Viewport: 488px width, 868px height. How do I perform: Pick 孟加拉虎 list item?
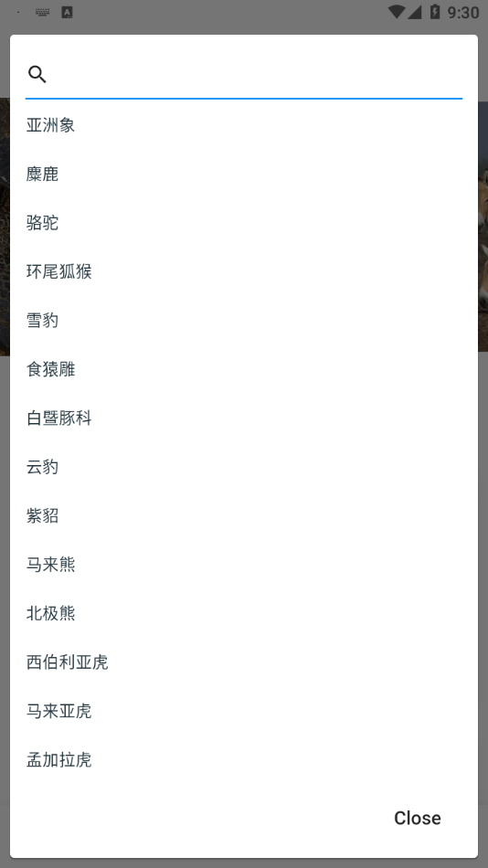[244, 759]
